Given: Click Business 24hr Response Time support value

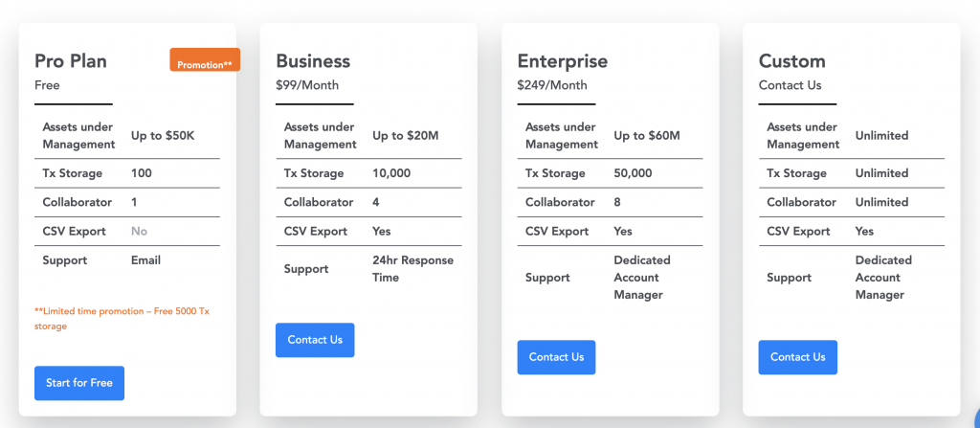Looking at the screenshot, I should [x=413, y=269].
